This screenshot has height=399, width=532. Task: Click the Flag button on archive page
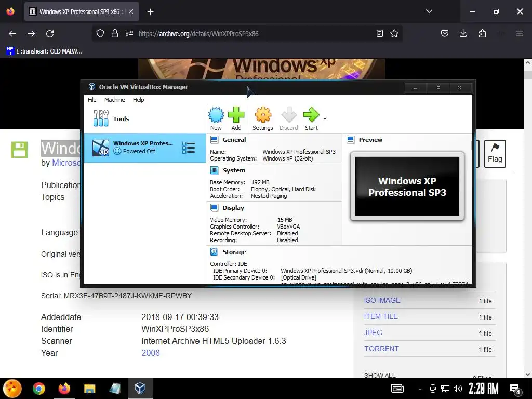point(495,154)
